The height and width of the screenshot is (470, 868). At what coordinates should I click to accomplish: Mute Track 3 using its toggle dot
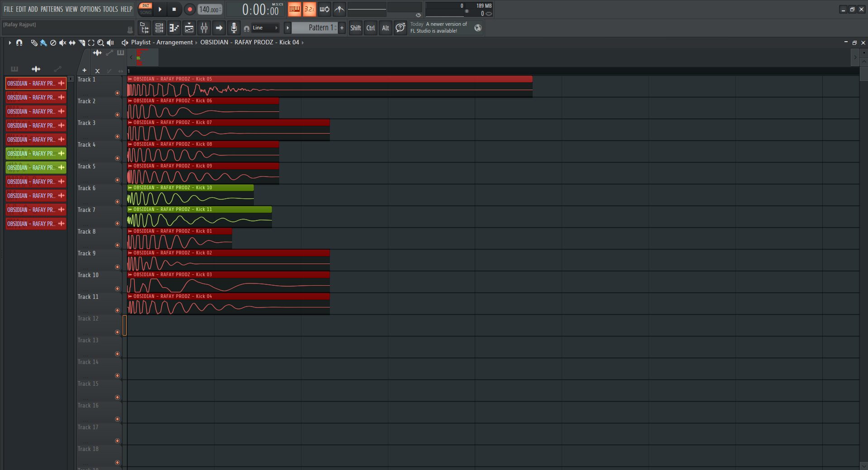click(117, 137)
